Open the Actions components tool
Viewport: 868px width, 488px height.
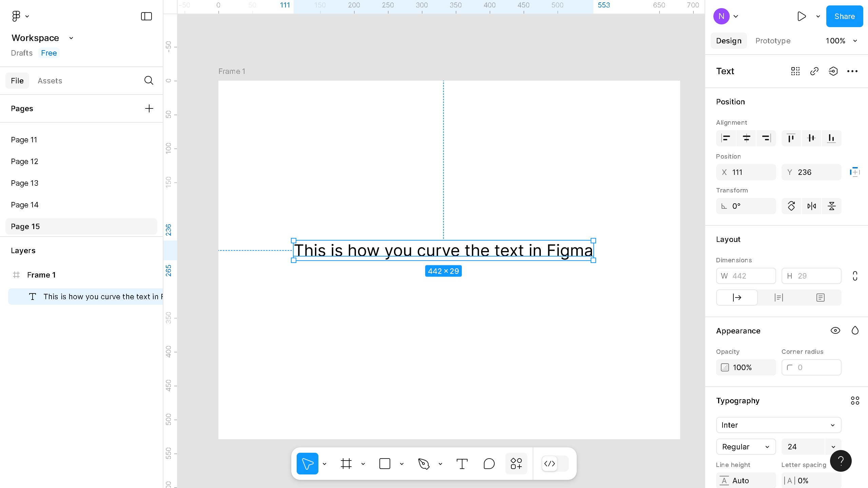tap(516, 464)
